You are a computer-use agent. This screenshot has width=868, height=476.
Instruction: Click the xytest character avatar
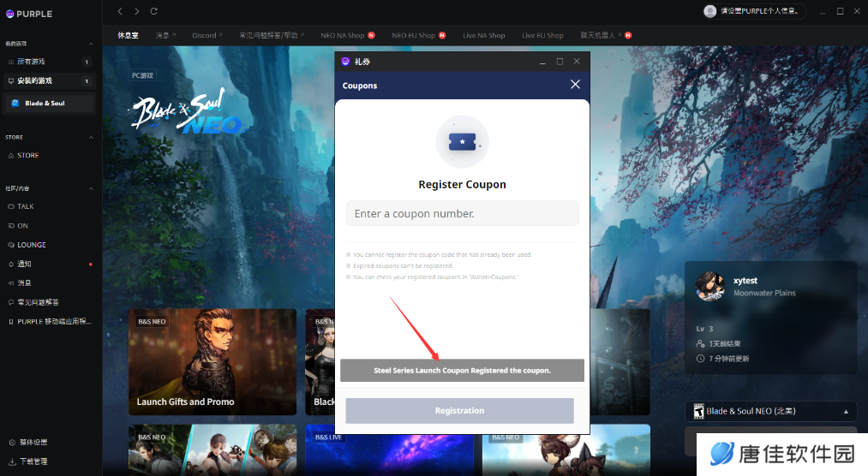[710, 287]
